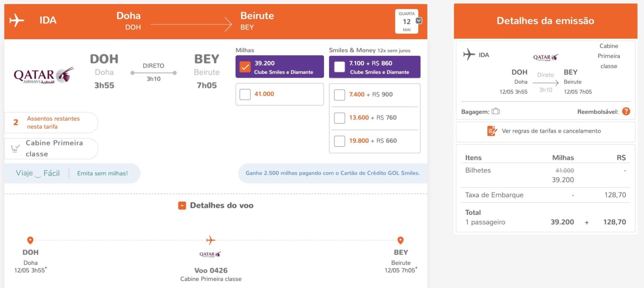The height and width of the screenshot is (288, 644).
Task: Click the Qatar Airways logo in flight card
Action: [x=44, y=76]
